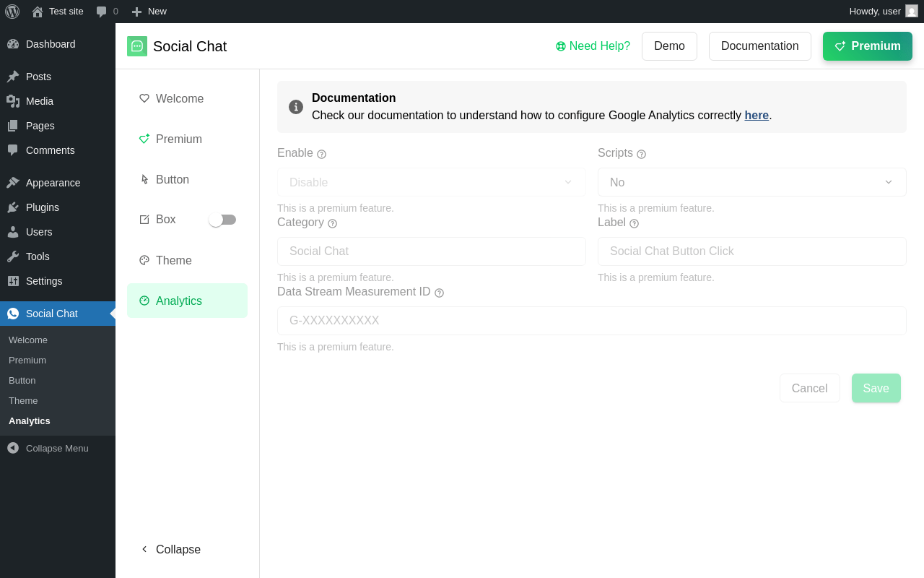This screenshot has height=578, width=924.
Task: Click the Scripts field help icon
Action: click(642, 154)
